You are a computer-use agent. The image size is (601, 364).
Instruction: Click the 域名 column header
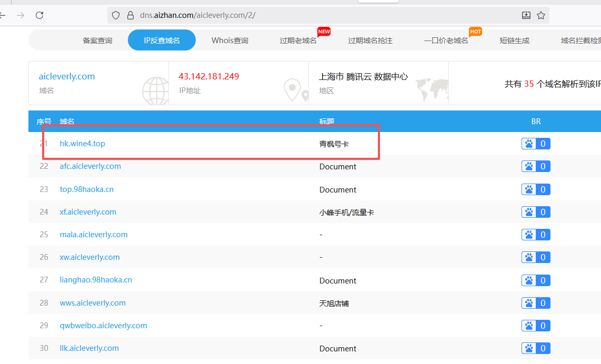pos(67,122)
